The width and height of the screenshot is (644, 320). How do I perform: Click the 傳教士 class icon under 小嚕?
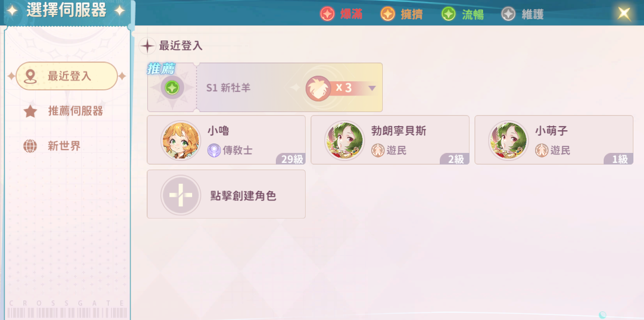click(214, 150)
